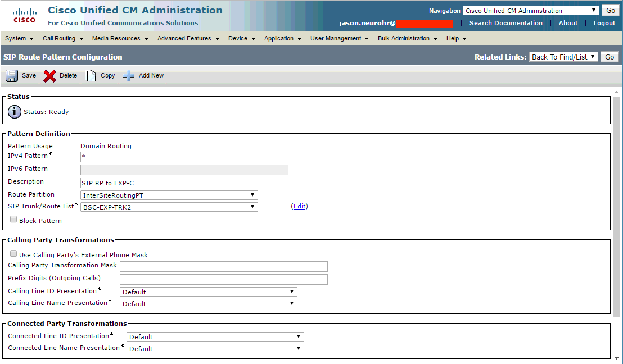Open Calling Line ID Presentation dropdown
Screen dimensions: 623x364
pyautogui.click(x=208, y=292)
